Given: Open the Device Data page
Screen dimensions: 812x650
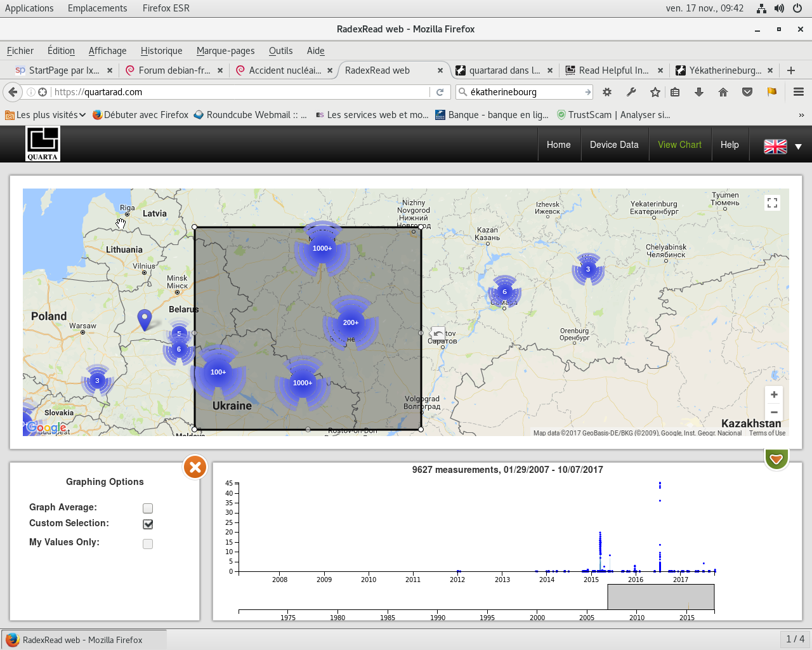Looking at the screenshot, I should [x=614, y=145].
